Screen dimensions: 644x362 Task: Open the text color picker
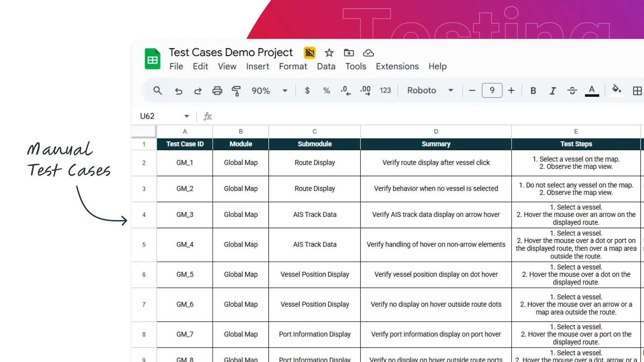[x=592, y=90]
